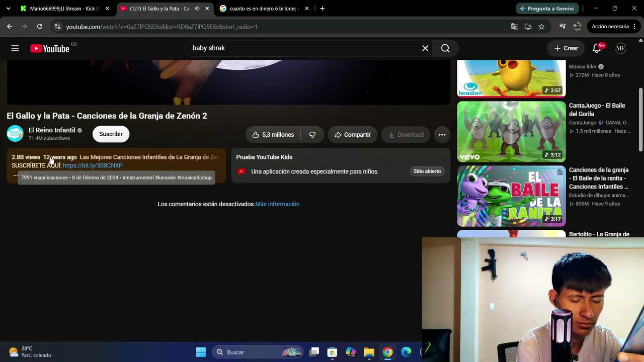Launch Microsoft 365 Copilot from the taskbar
644x362 pixels.
(351, 352)
